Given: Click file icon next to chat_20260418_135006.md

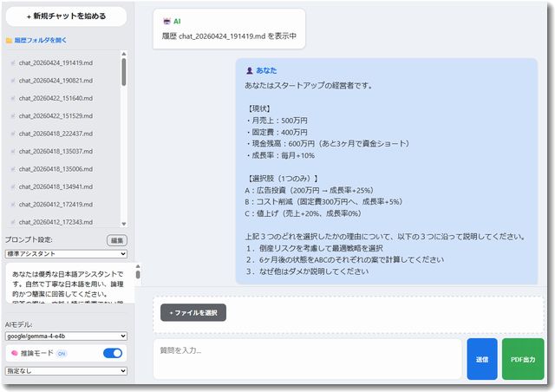Looking at the screenshot, I should [13, 169].
